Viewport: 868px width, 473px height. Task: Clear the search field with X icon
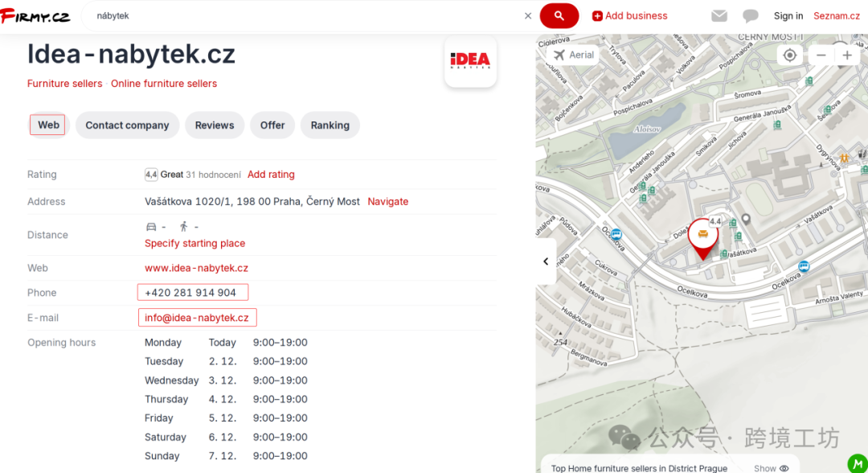click(x=528, y=16)
